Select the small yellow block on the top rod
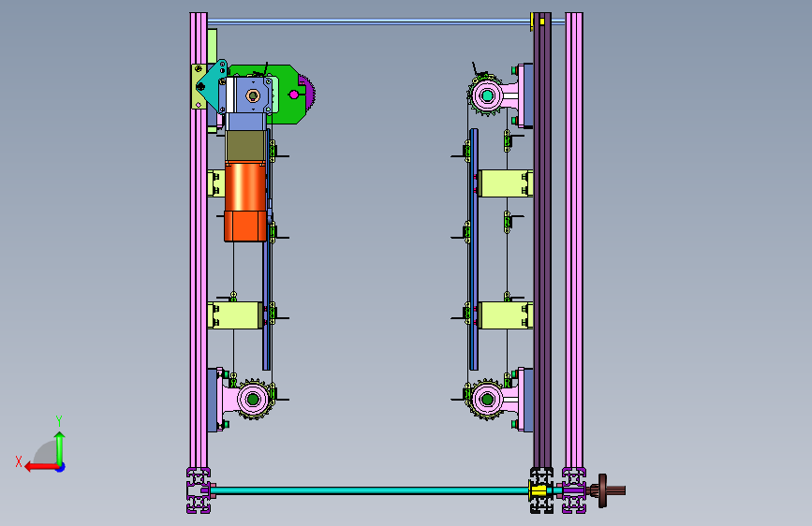Screen dimensions: 812x526 pos(541,22)
